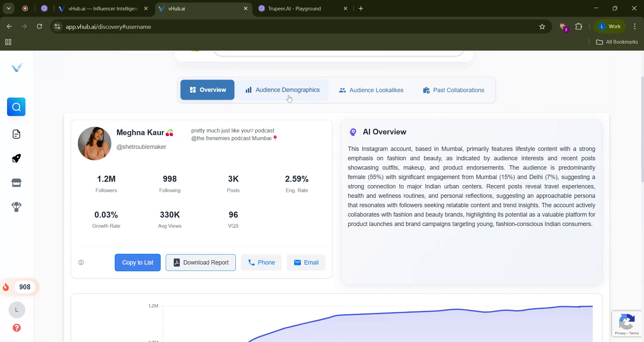644x342 pixels.
Task: Open the Chrome three-dot options menu
Action: pos(634,26)
